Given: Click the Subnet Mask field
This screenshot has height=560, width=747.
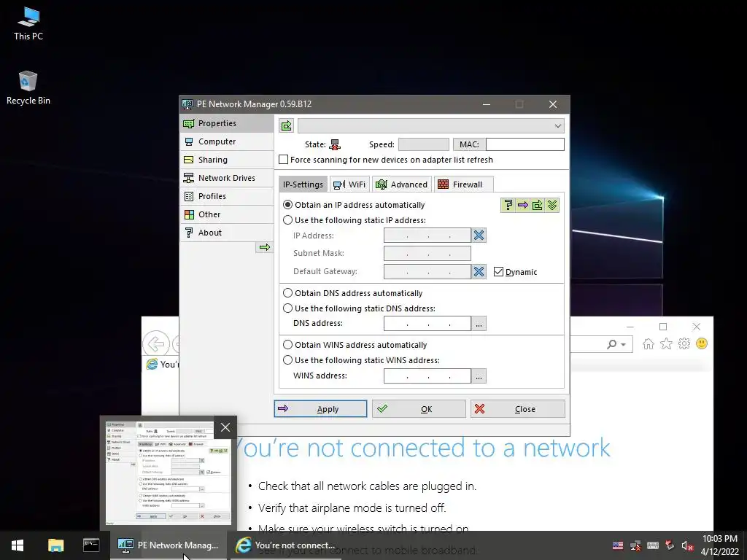Looking at the screenshot, I should point(427,253).
